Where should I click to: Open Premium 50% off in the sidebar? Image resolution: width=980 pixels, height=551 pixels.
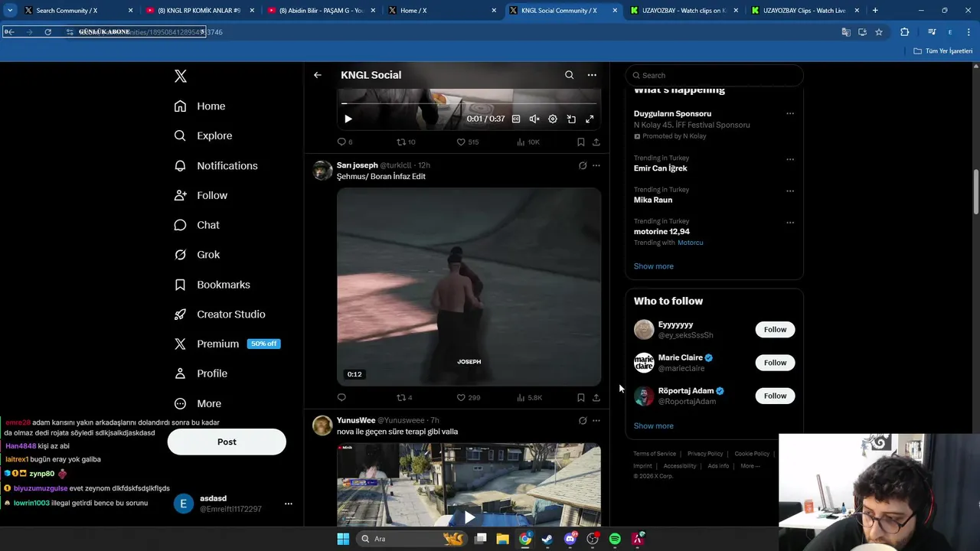click(227, 344)
